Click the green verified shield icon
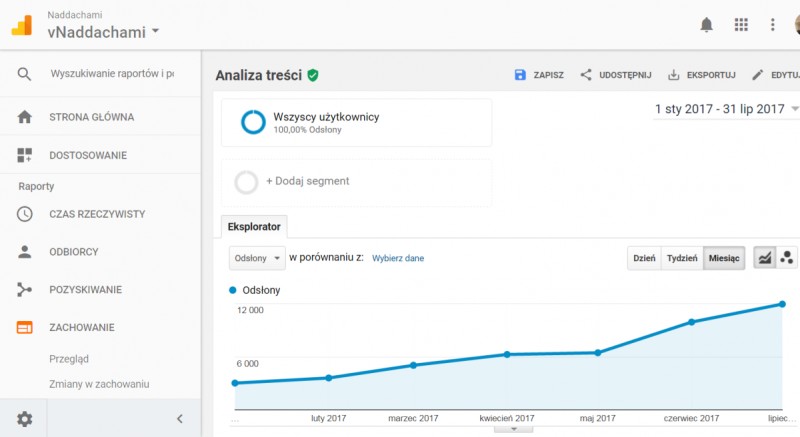Viewport: 800px width, 437px height. (313, 75)
